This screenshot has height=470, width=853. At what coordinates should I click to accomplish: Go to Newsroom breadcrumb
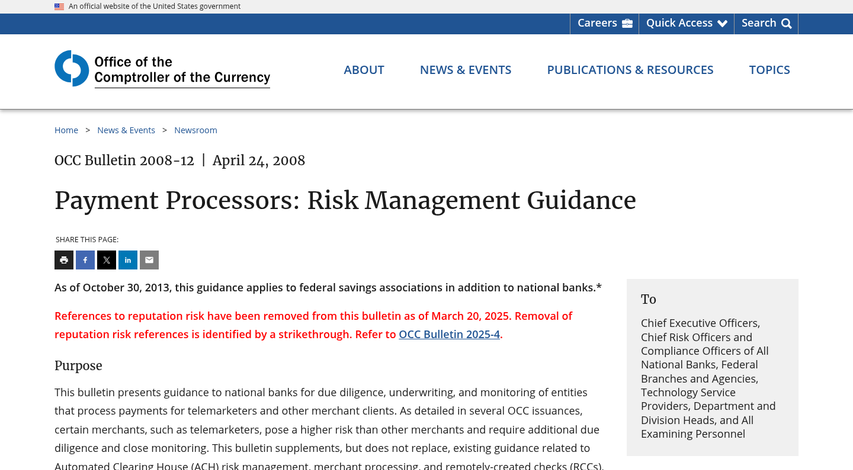(196, 130)
